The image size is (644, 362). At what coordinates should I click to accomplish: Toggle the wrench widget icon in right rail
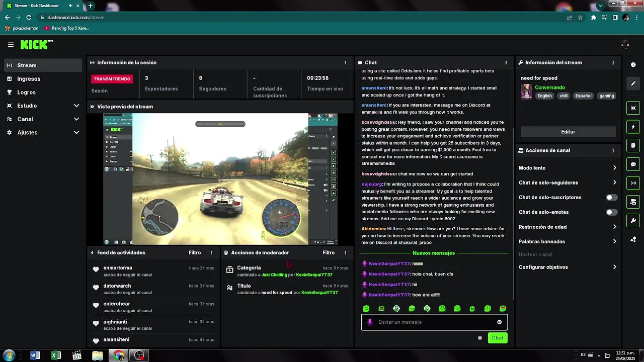tap(633, 221)
